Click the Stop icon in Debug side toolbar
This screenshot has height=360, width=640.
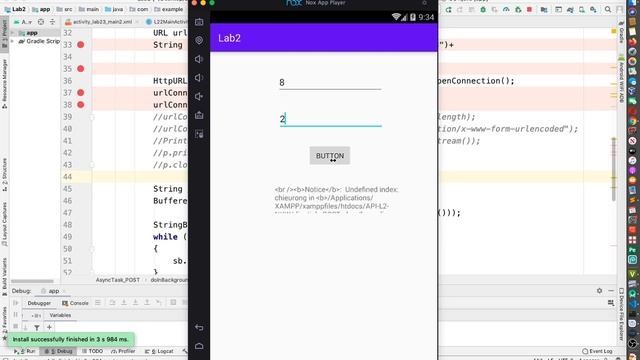pyautogui.click(x=16, y=327)
